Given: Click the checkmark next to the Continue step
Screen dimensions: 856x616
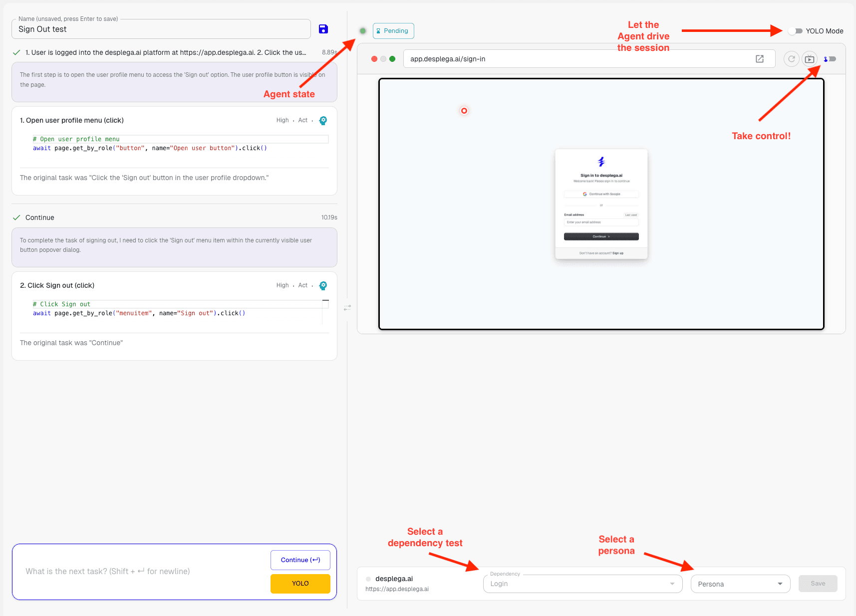Looking at the screenshot, I should pos(17,217).
